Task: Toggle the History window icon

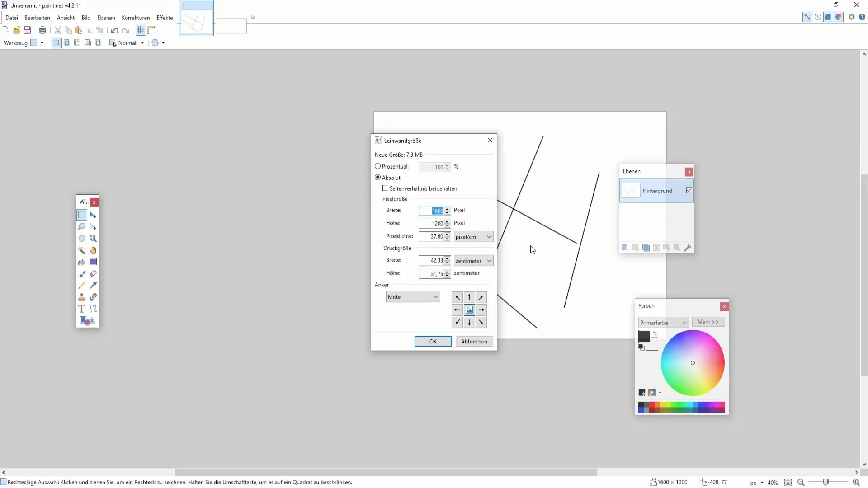Action: point(818,17)
